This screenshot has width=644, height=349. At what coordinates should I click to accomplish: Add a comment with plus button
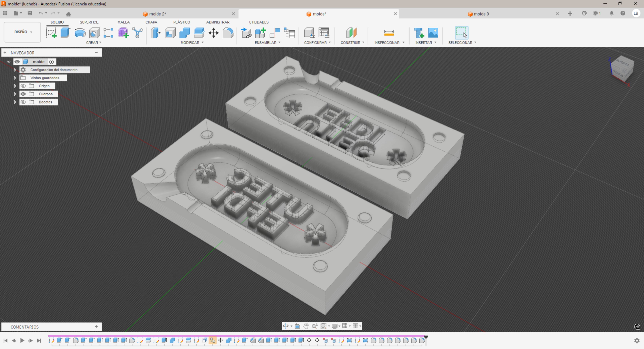coord(96,326)
